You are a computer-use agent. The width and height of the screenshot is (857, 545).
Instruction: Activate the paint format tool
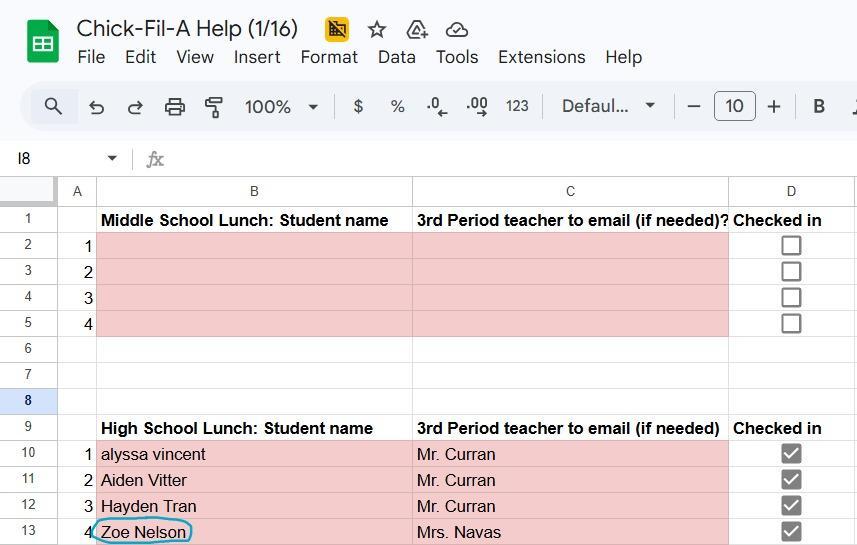214,107
